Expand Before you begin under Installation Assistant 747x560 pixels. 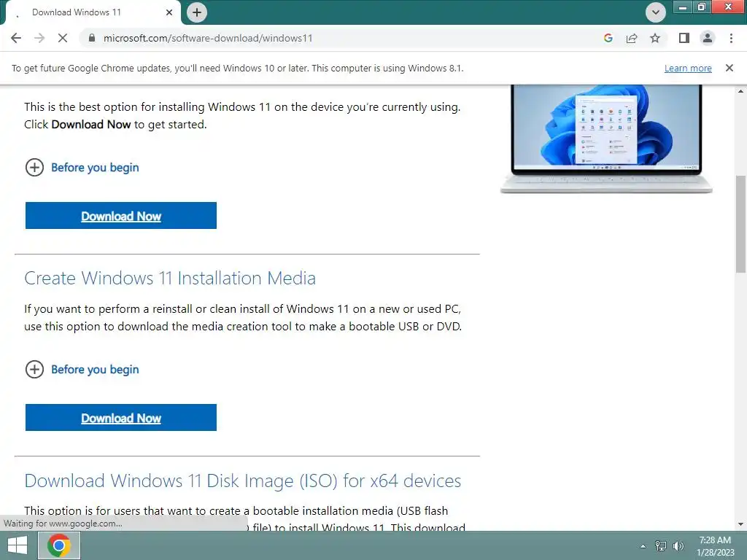[x=82, y=168]
